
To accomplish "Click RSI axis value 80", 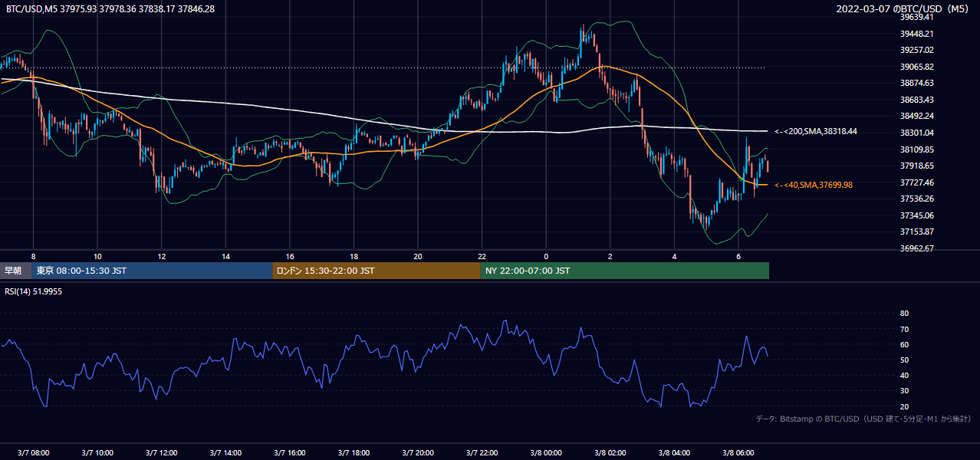I will 904,314.
